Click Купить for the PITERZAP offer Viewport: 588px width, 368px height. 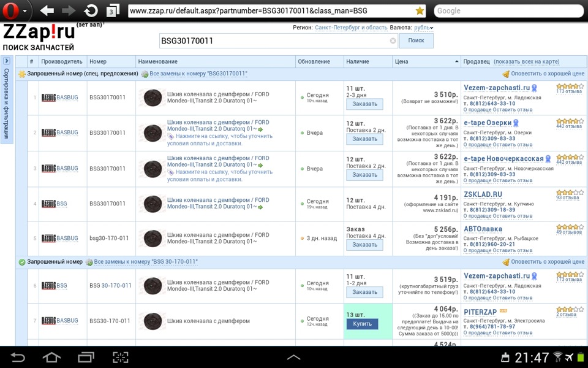pos(362,324)
